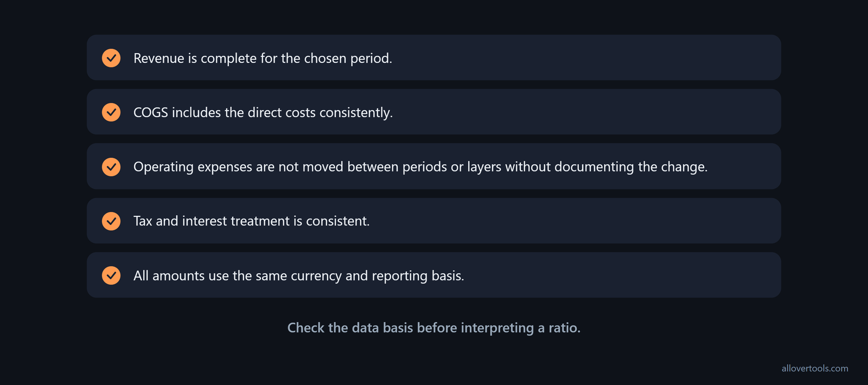Select the Operating expenses sentence text
The height and width of the screenshot is (385, 868).
click(420, 166)
